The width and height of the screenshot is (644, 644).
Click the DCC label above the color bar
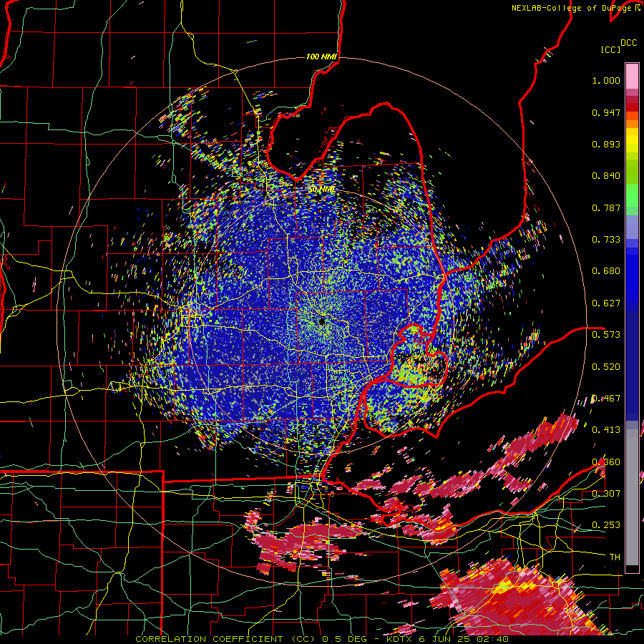pos(629,42)
